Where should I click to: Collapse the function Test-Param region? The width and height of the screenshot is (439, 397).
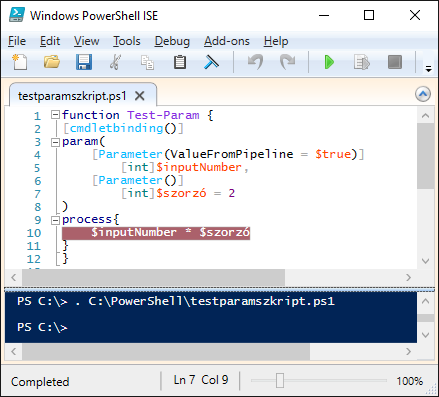[x=55, y=115]
